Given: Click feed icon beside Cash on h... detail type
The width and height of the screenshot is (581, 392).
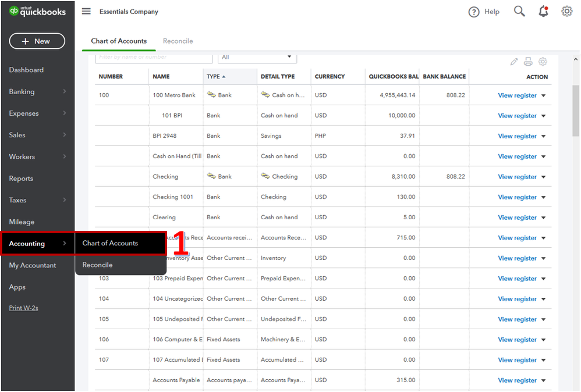Looking at the screenshot, I should 265,95.
